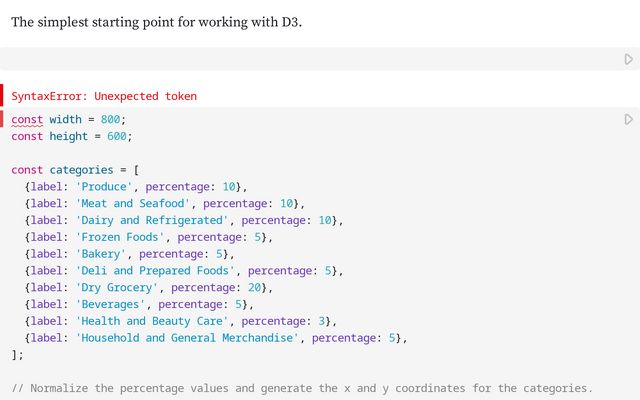Click the categories variable name

point(81,170)
